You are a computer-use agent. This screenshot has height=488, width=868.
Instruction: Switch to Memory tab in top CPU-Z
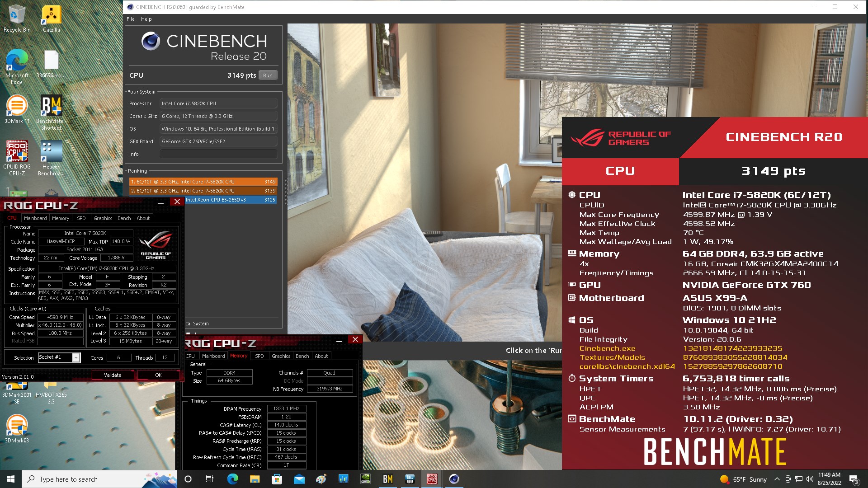(61, 218)
